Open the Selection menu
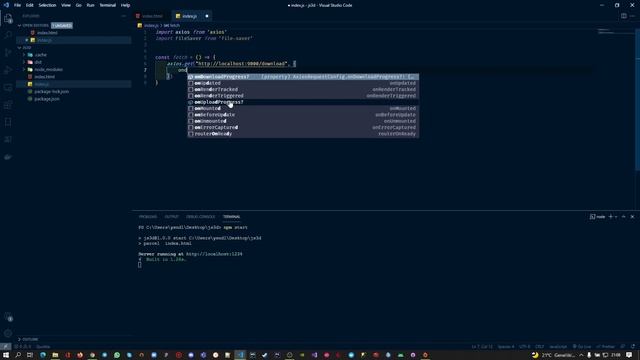640x360 pixels. click(x=47, y=5)
